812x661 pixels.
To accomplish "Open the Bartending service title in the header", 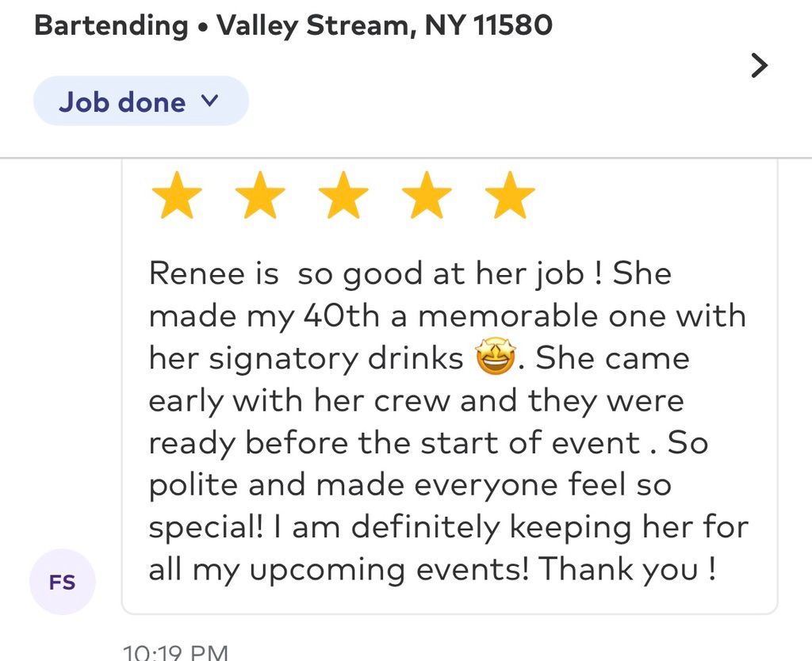I will 111,26.
